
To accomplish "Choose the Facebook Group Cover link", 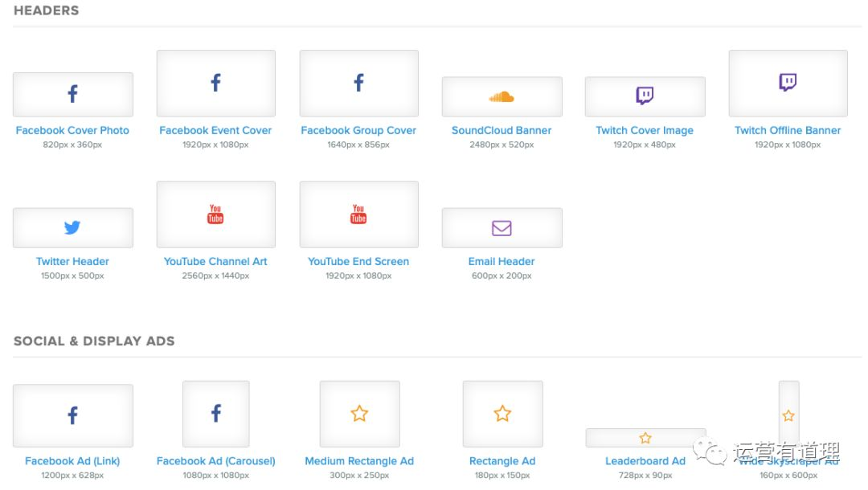I will pyautogui.click(x=358, y=130).
